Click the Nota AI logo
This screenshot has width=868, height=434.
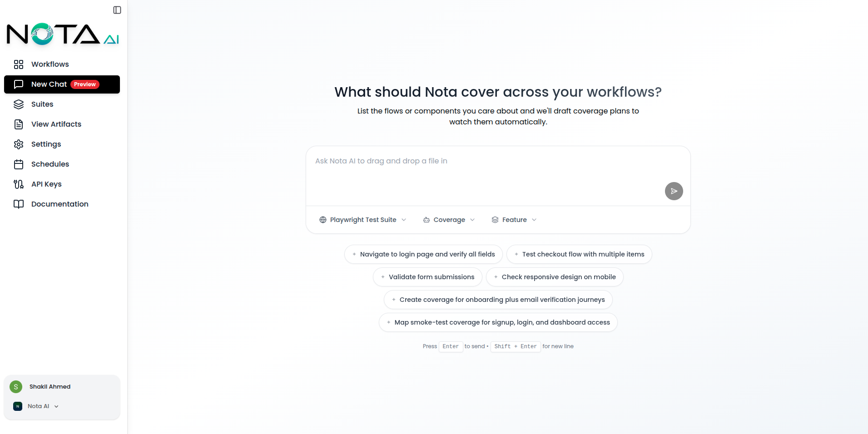62,34
